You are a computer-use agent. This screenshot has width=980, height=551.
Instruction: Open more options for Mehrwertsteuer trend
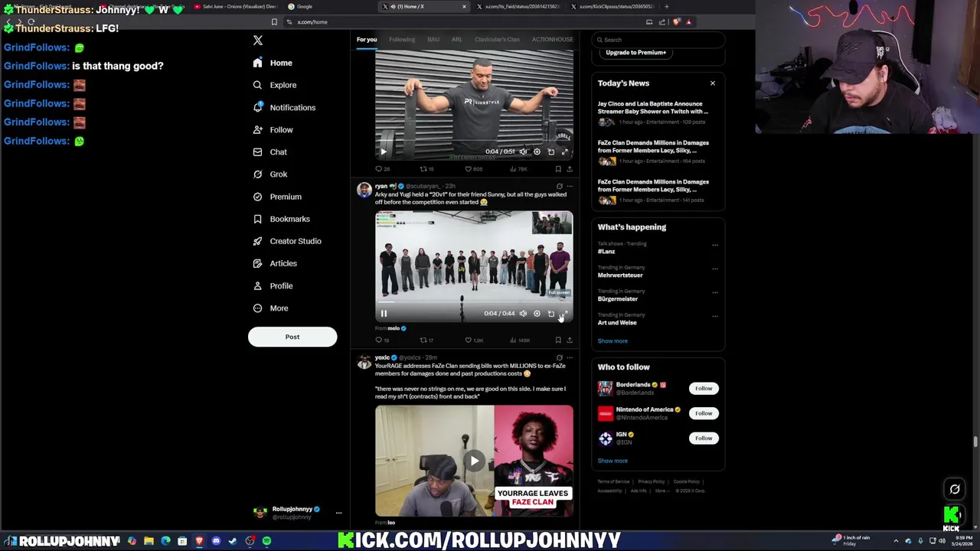pos(715,269)
